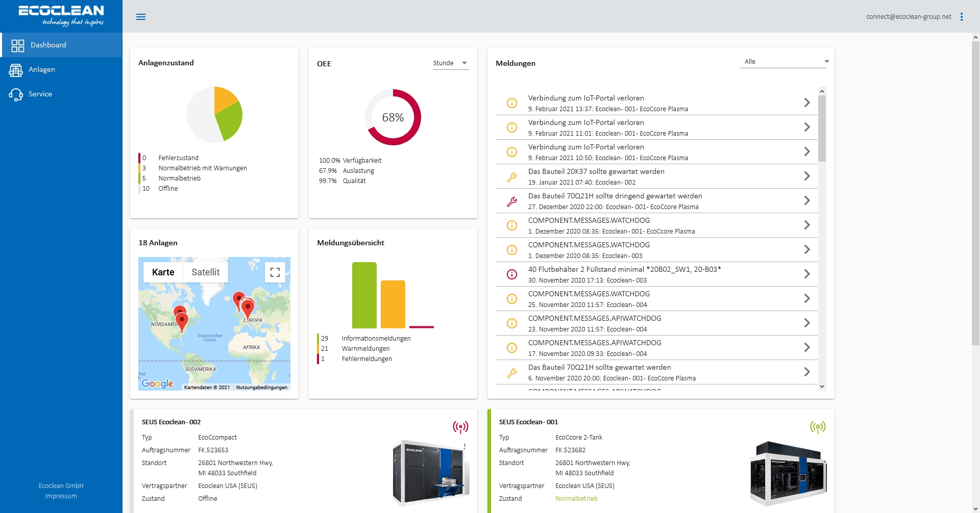Open the Impressum link

coord(61,496)
